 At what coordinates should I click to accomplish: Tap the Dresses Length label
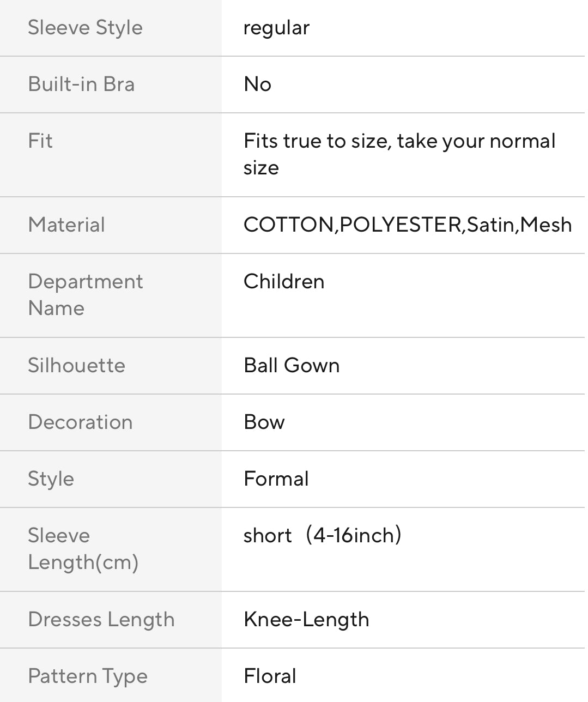(x=101, y=620)
